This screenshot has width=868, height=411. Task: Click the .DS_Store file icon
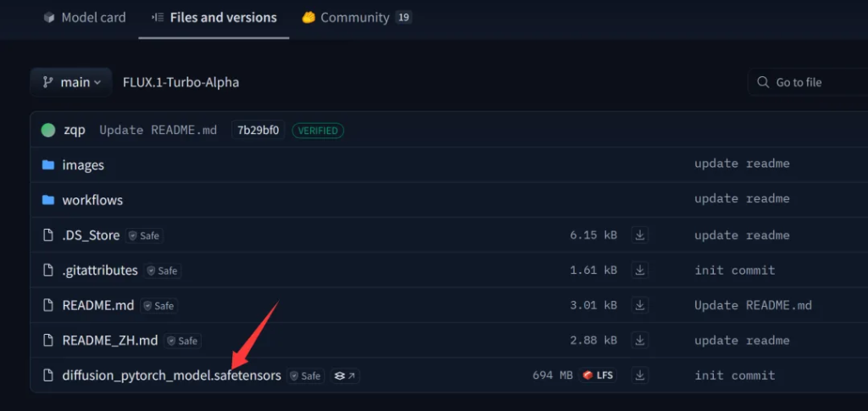click(x=48, y=235)
